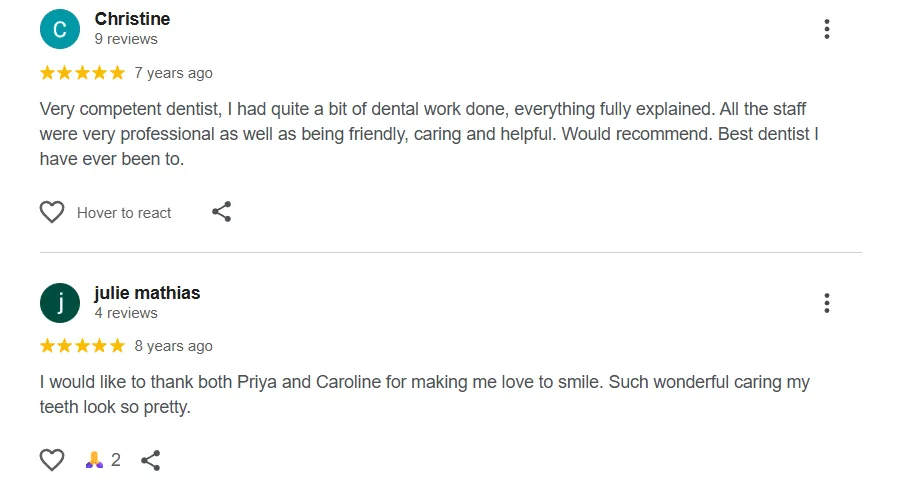This screenshot has width=901, height=490.
Task: Open the three-dot menu on julie mathias's review
Action: coord(826,303)
